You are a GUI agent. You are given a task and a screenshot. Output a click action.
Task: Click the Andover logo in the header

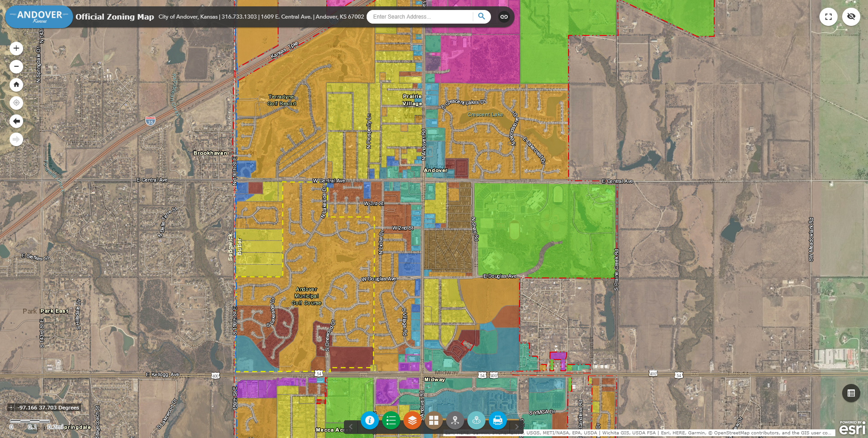click(39, 16)
